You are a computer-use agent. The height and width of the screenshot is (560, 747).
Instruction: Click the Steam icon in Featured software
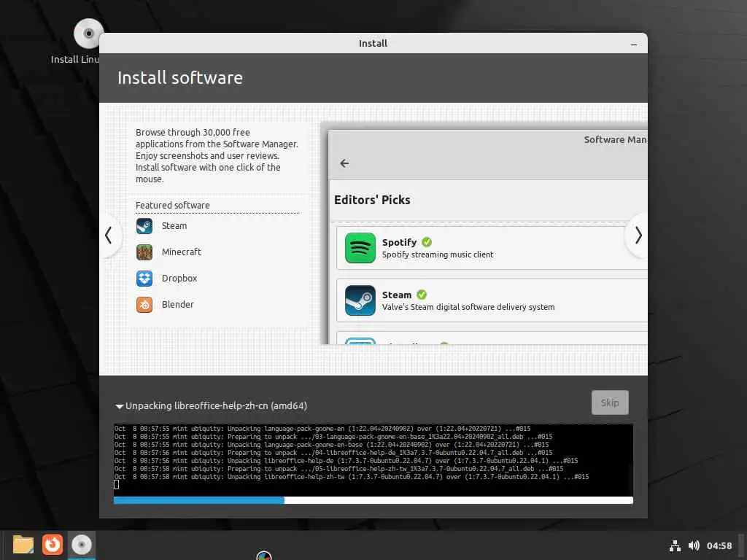pos(144,226)
